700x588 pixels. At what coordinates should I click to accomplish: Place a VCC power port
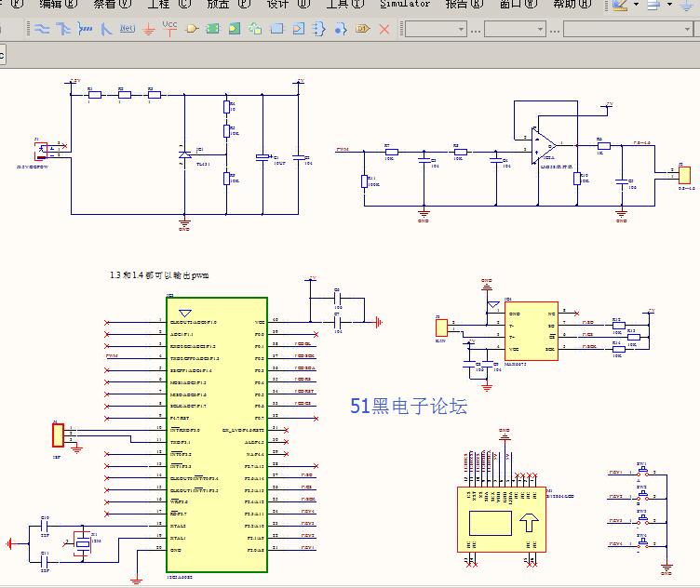[169, 28]
